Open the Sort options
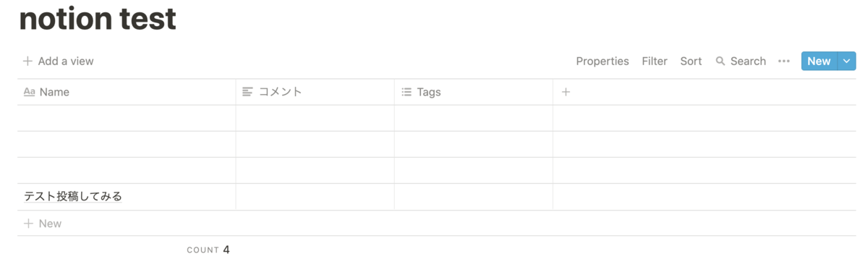Viewport: 868px width, 267px height. (691, 62)
